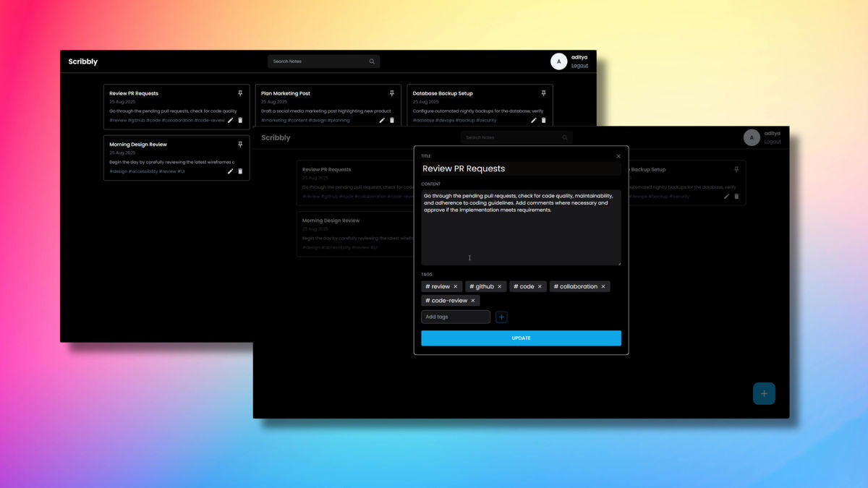
Task: Click the Morning Design Review title in back window
Action: tap(138, 145)
